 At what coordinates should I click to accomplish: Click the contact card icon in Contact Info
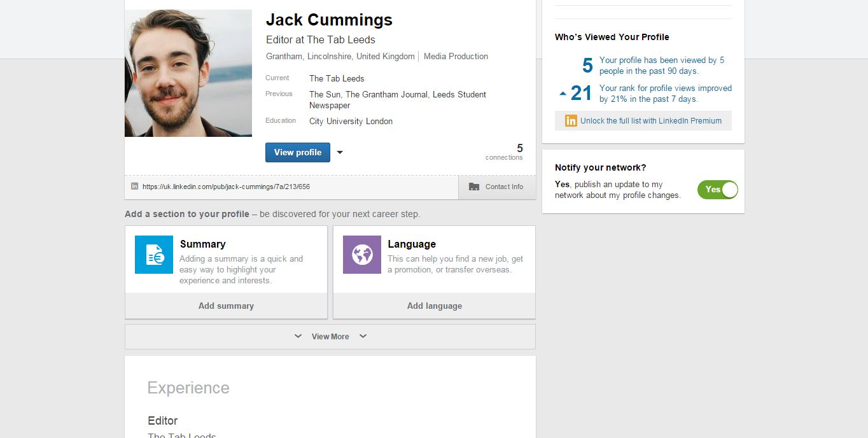point(474,187)
